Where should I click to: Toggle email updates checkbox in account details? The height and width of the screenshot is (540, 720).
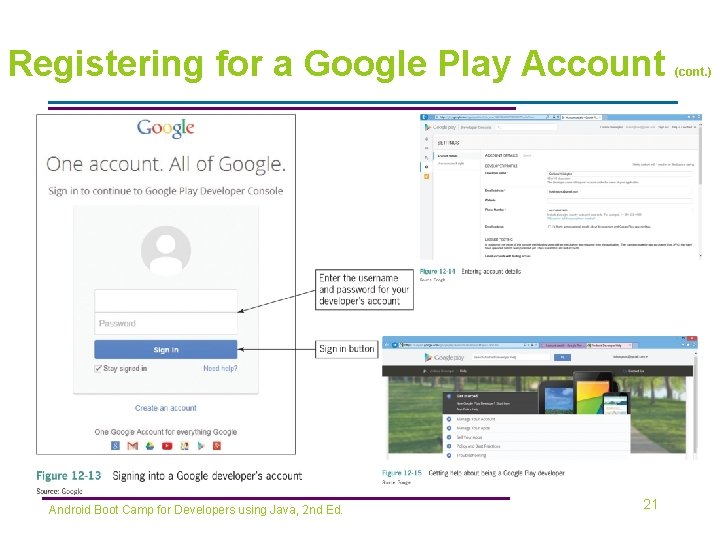(549, 226)
